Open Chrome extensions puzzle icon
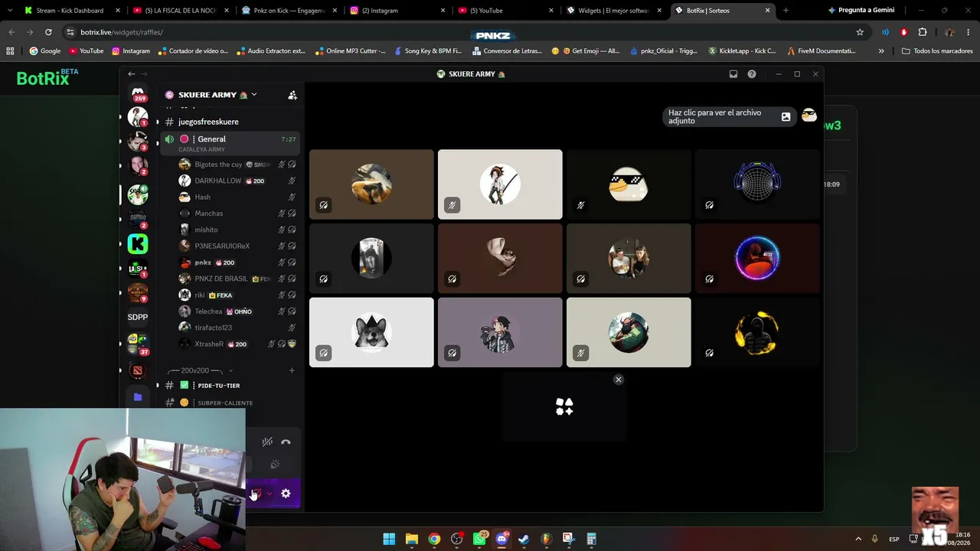Image resolution: width=980 pixels, height=551 pixels. [923, 32]
